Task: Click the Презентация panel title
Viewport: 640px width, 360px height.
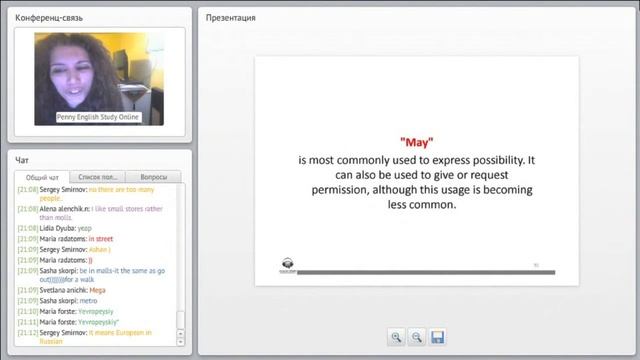Action: 231,18
